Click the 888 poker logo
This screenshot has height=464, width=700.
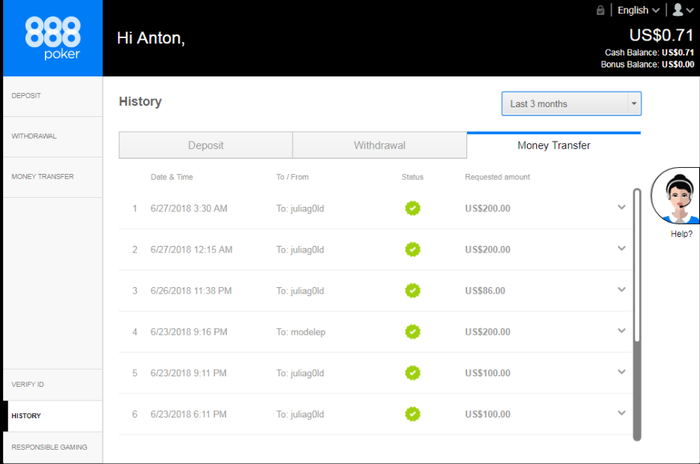click(x=51, y=38)
